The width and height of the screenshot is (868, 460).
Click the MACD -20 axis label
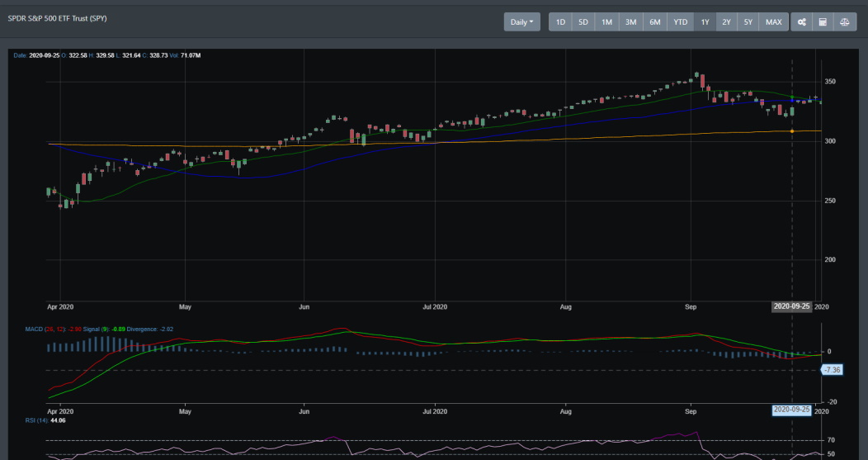[x=830, y=402]
